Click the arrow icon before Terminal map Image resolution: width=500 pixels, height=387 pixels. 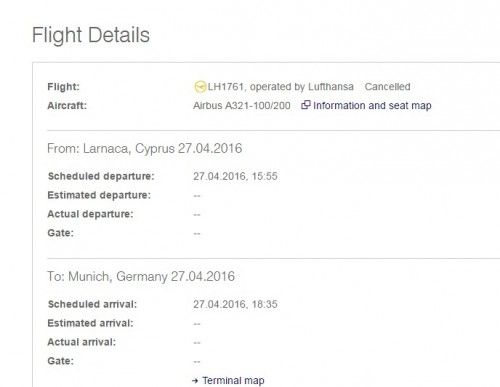[195, 380]
